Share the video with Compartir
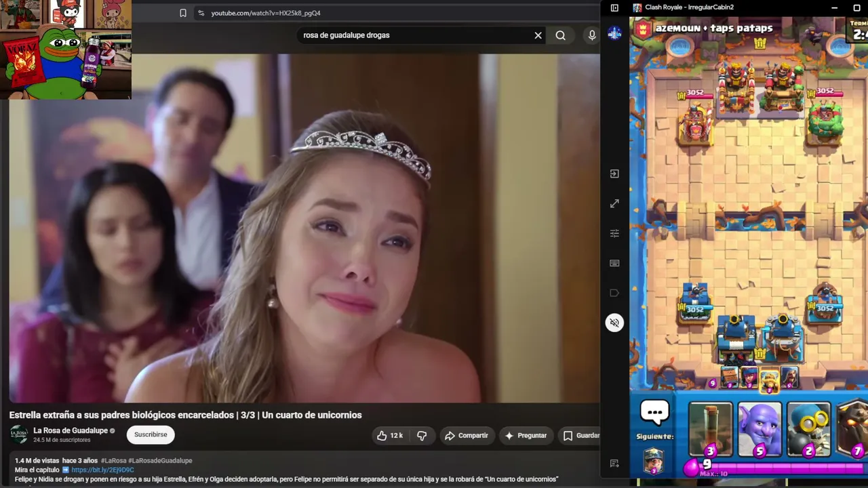Viewport: 868px width, 488px height. 467,436
